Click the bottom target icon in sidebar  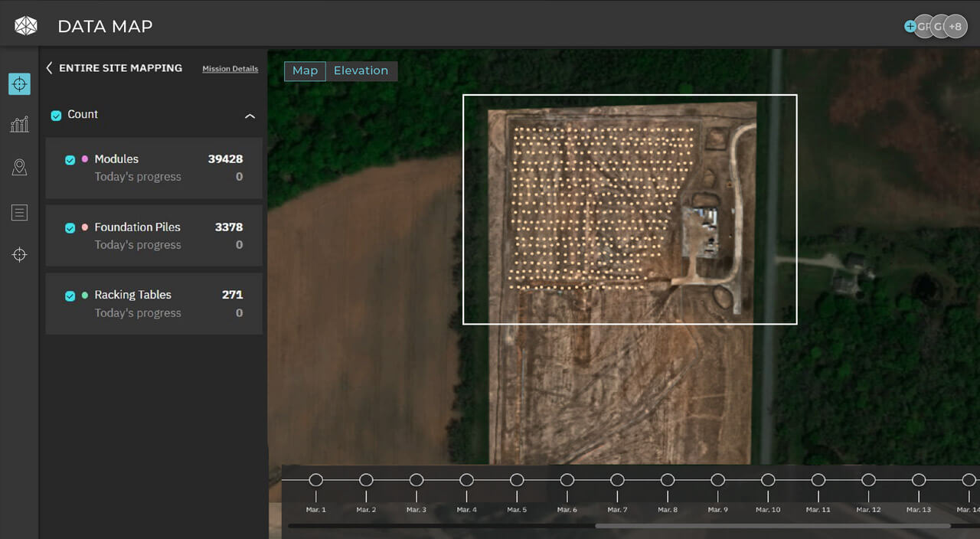point(19,255)
